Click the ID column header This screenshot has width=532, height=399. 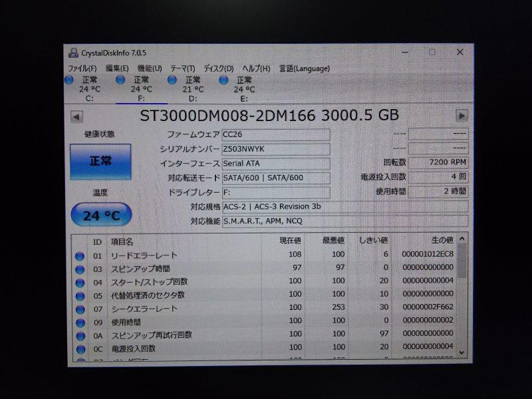click(97, 242)
